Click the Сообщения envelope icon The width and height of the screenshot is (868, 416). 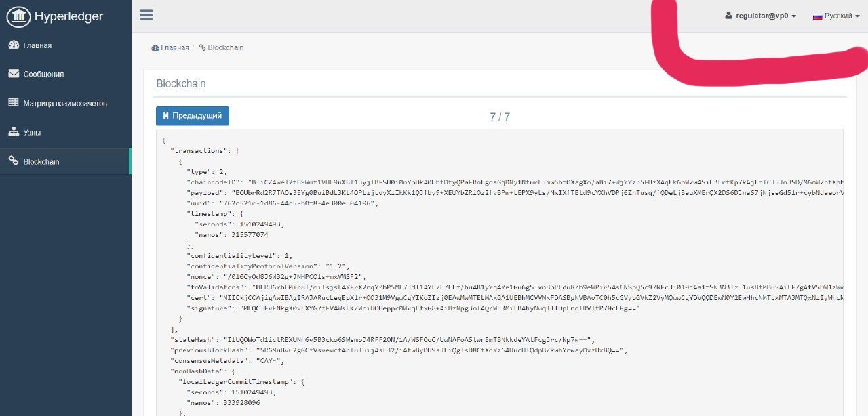pos(13,73)
